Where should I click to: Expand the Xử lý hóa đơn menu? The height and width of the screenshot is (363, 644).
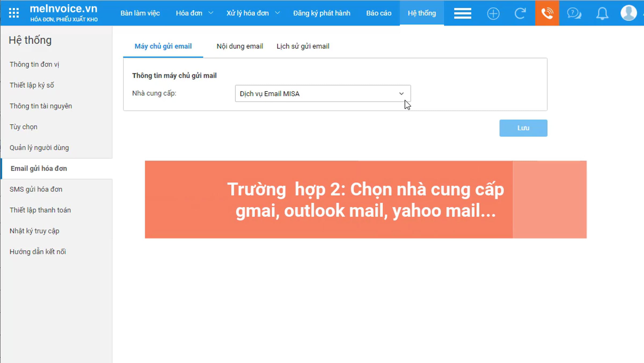[x=253, y=13]
